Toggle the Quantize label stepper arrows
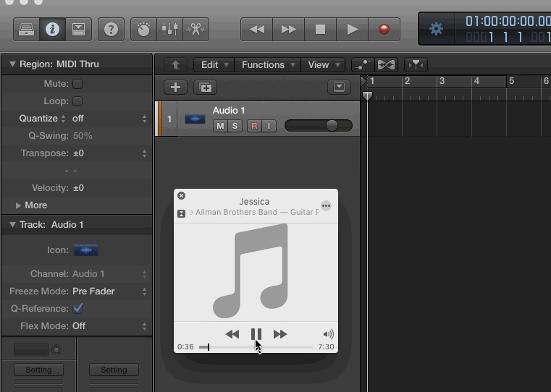 (63, 119)
